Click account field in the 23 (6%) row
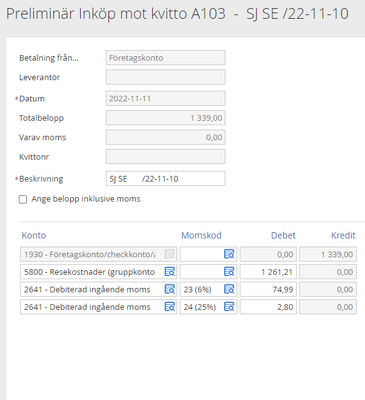Screen dimensions: 365x400 [98, 289]
